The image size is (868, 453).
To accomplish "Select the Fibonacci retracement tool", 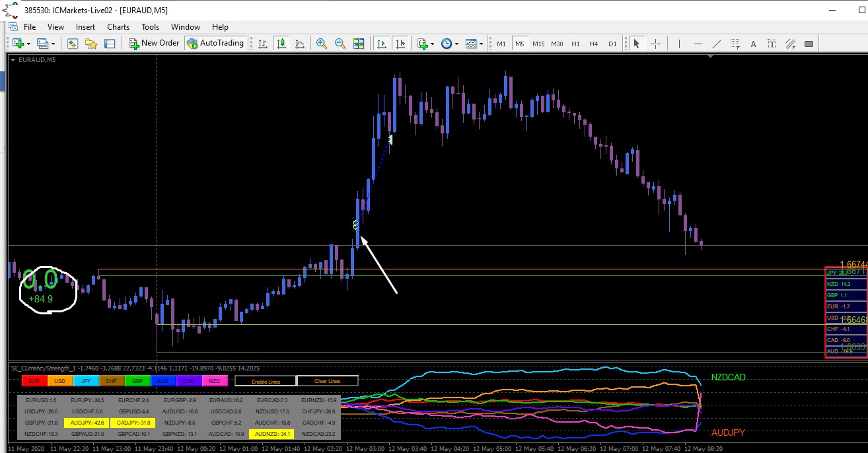I will click(x=735, y=44).
